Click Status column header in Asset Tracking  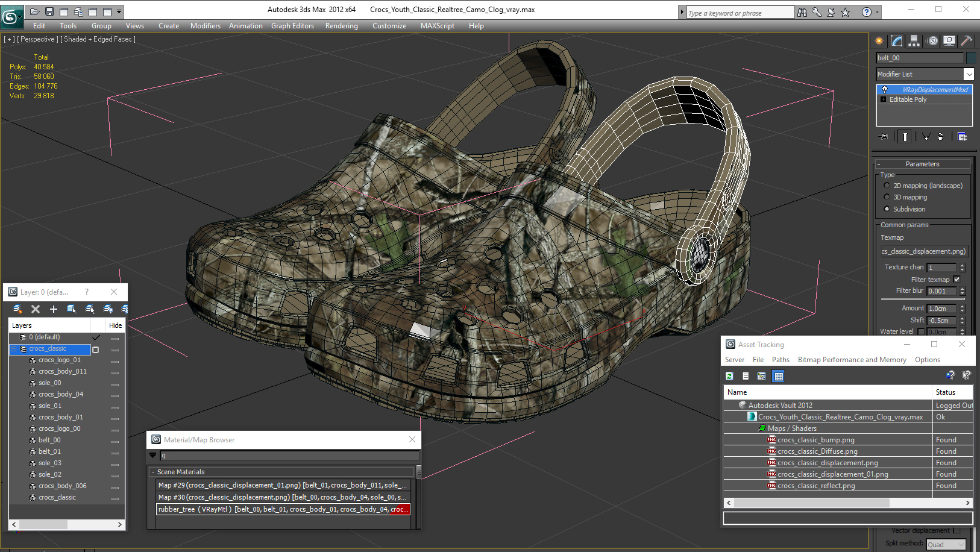[x=952, y=392]
